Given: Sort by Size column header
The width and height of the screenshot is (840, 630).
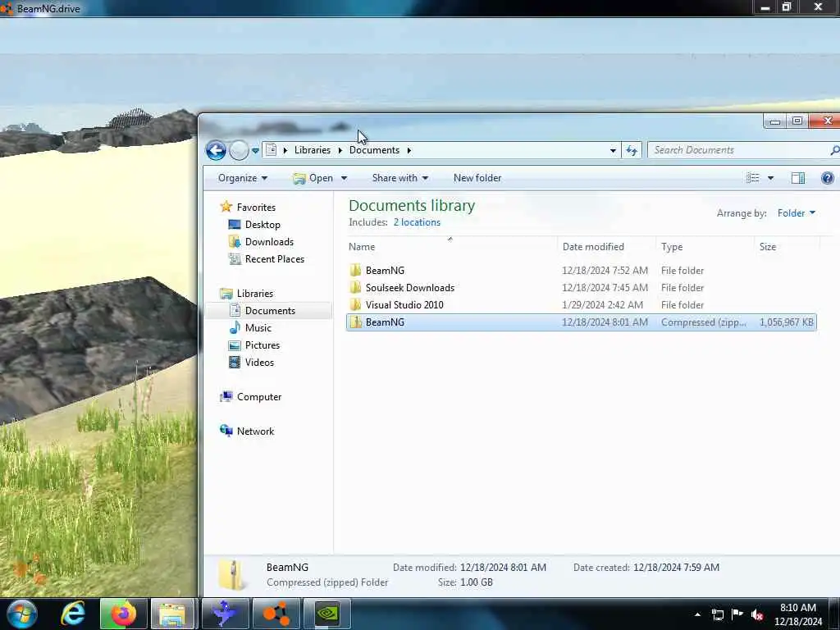Looking at the screenshot, I should (787, 246).
